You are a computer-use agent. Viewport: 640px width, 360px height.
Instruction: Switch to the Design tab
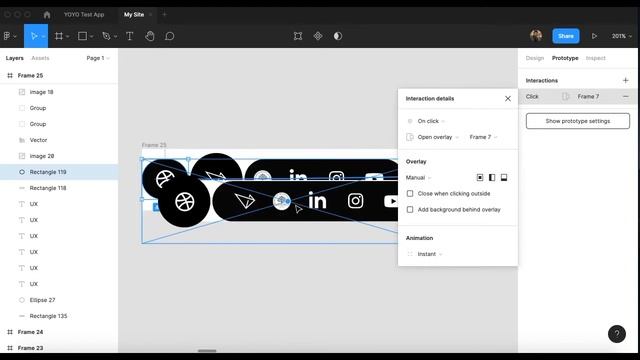(535, 58)
